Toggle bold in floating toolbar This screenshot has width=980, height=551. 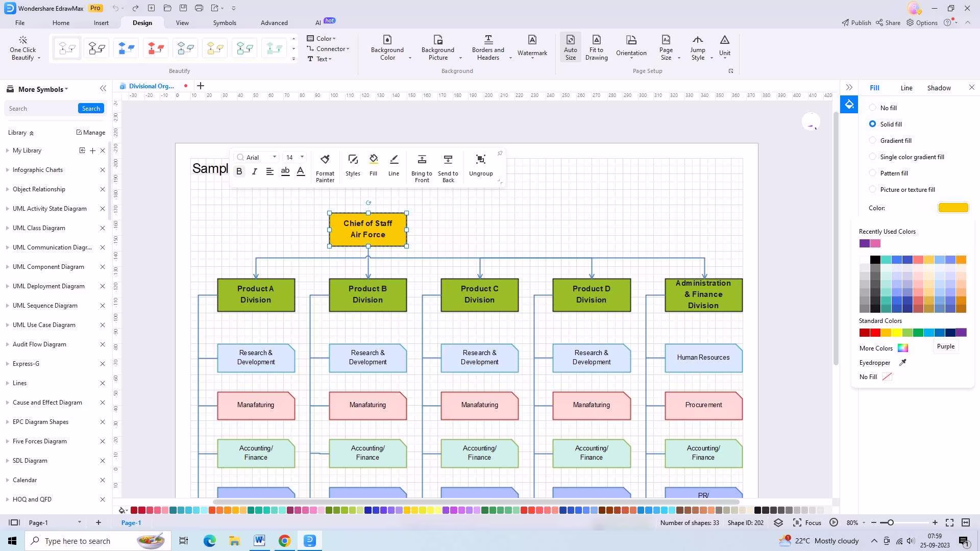239,172
